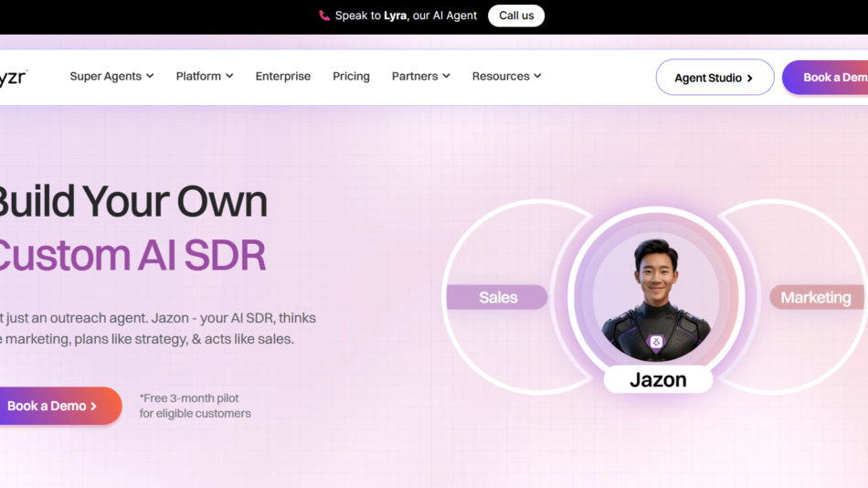This screenshot has width=868, height=488.
Task: Click the arrow icon in Agent Studio button
Action: click(x=749, y=79)
